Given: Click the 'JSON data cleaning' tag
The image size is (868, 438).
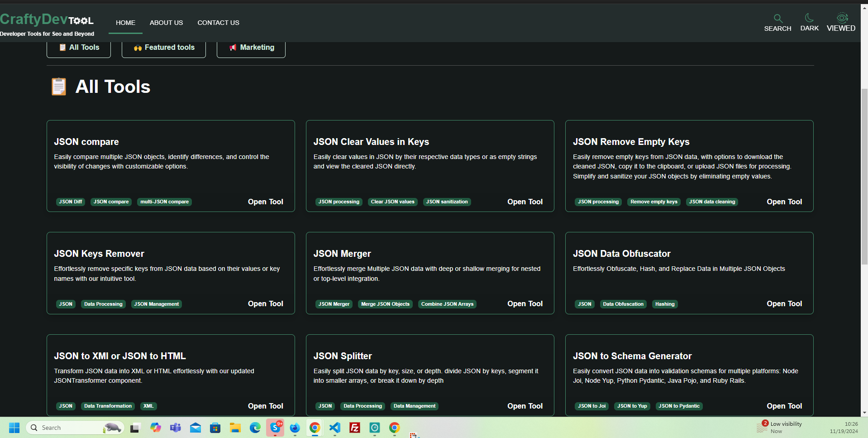Looking at the screenshot, I should (x=712, y=202).
